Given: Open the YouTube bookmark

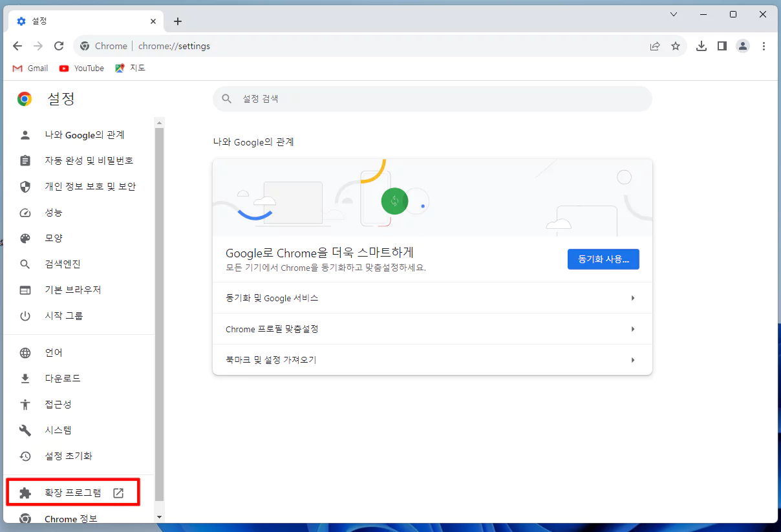Looking at the screenshot, I should click(81, 68).
